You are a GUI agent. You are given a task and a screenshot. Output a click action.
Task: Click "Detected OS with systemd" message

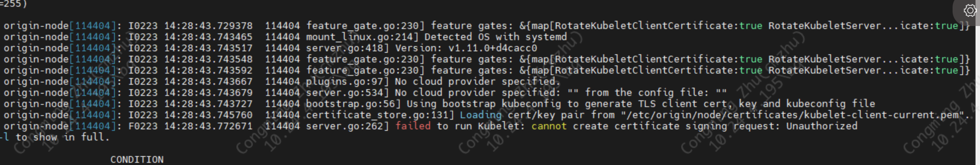(x=495, y=37)
